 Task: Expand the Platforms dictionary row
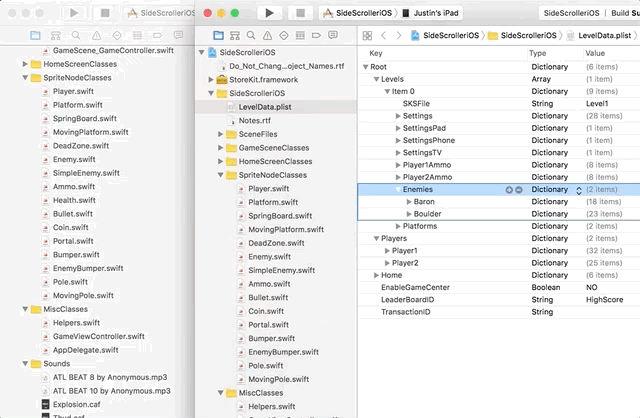(x=397, y=226)
